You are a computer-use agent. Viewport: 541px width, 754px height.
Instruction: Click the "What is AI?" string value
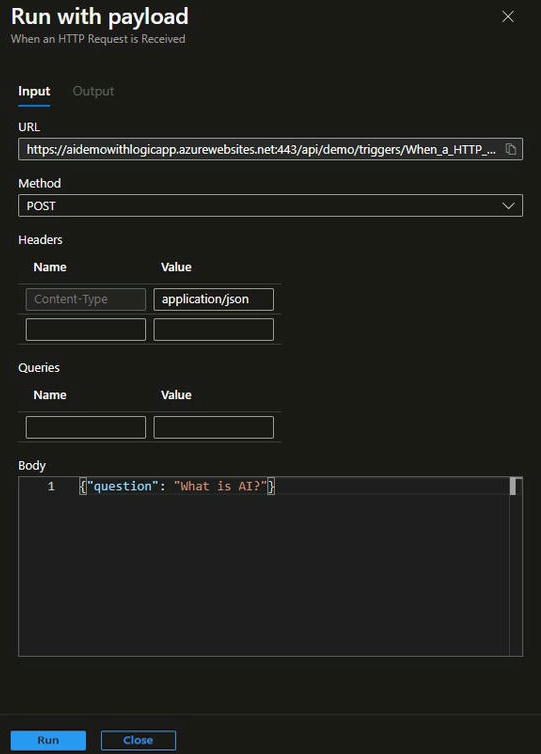pos(220,486)
